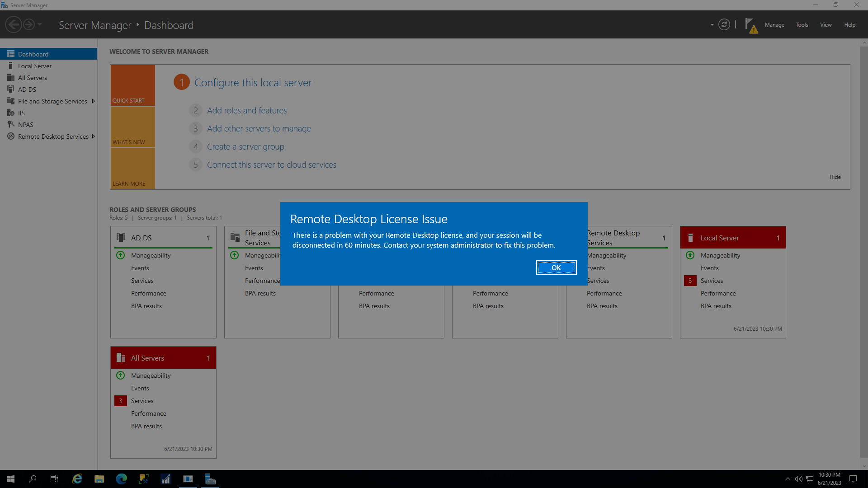Screen dimensions: 868x488
Task: Click OK on the Remote Desktop License dialog
Action: [556, 267]
